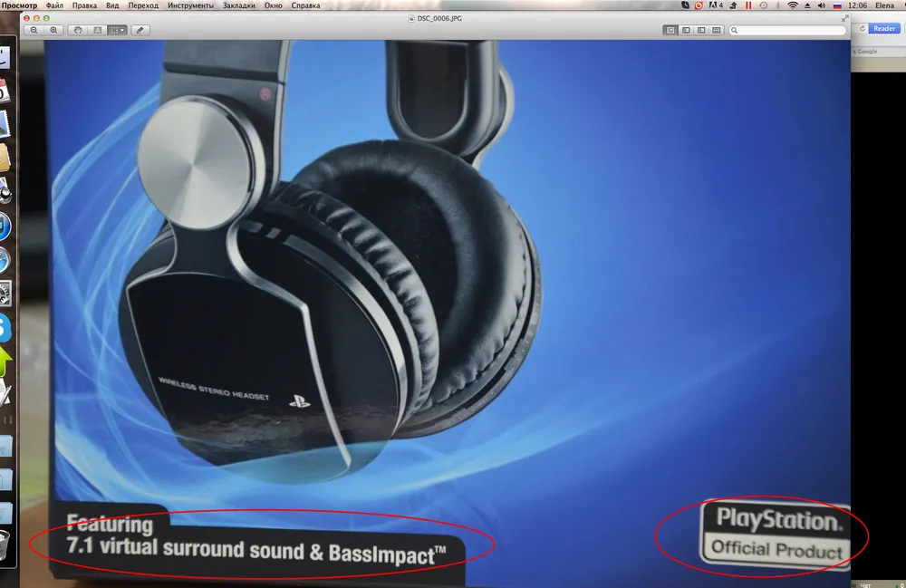Click the red circular recorder menu icon

(x=699, y=5)
